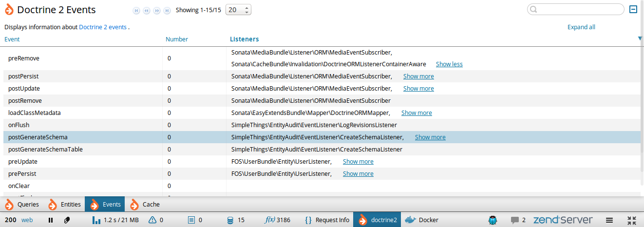Select the postGenerateSchemaTable event cell
Image resolution: width=644 pixels, height=227 pixels.
pyautogui.click(x=83, y=150)
